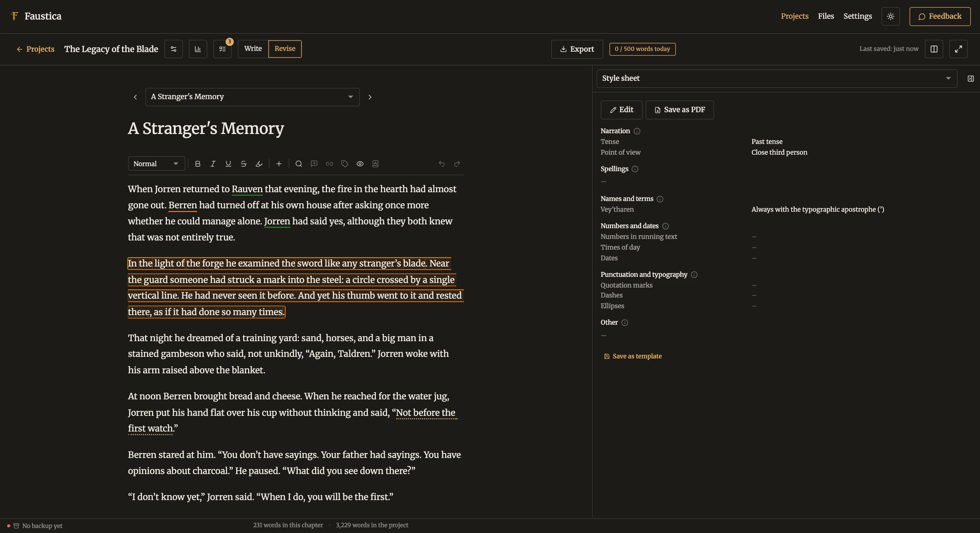The width and height of the screenshot is (980, 533).
Task: Open project settings sliders icon
Action: click(173, 49)
